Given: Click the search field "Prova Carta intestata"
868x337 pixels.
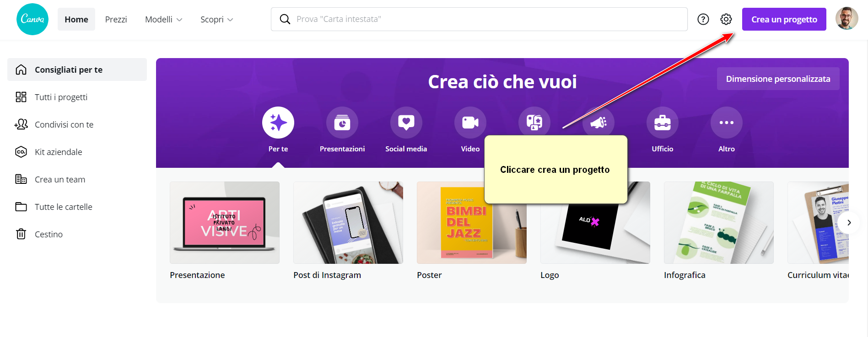Looking at the screenshot, I should click(x=479, y=19).
